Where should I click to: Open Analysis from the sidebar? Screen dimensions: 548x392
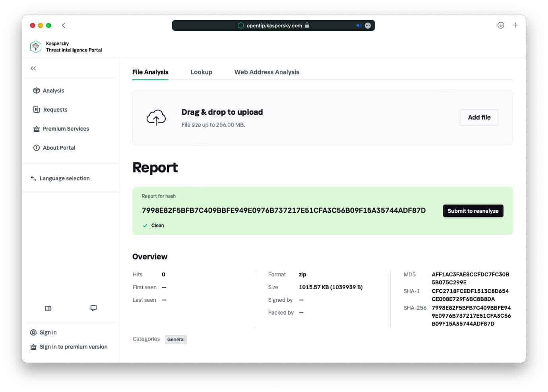coord(53,91)
